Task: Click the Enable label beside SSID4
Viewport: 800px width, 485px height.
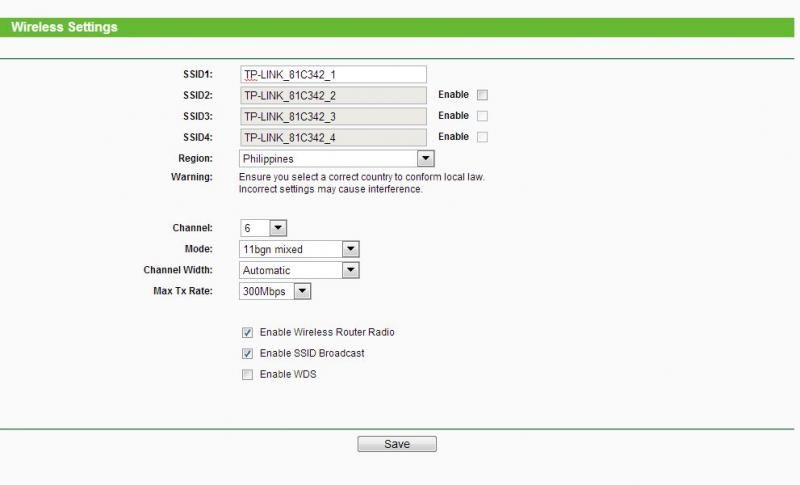Action: 454,136
